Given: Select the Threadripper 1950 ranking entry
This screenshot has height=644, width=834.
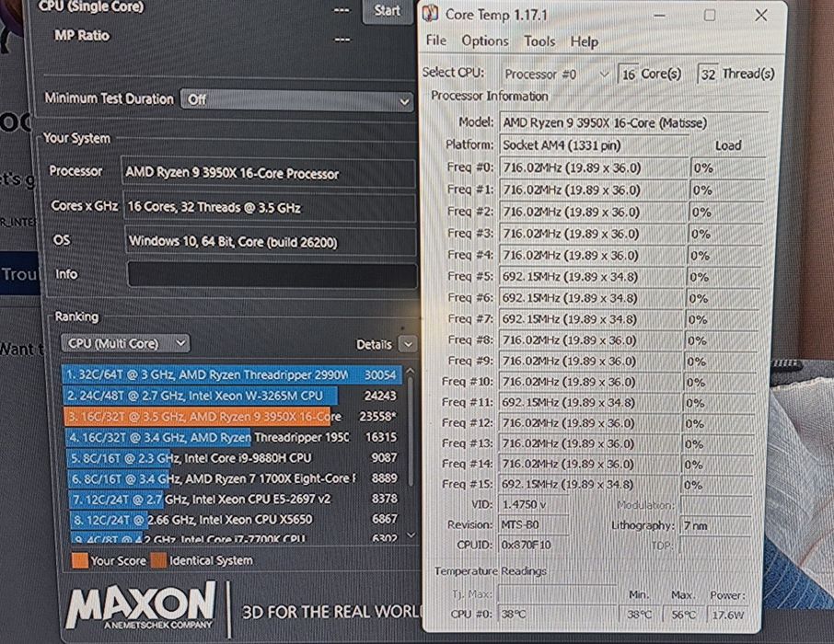Looking at the screenshot, I should coord(232,437).
